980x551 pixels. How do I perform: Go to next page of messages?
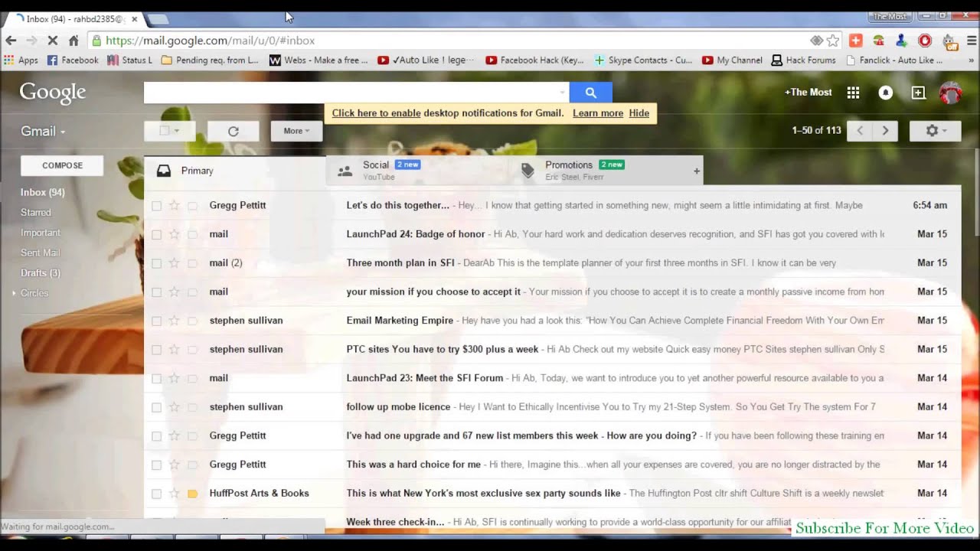(885, 131)
